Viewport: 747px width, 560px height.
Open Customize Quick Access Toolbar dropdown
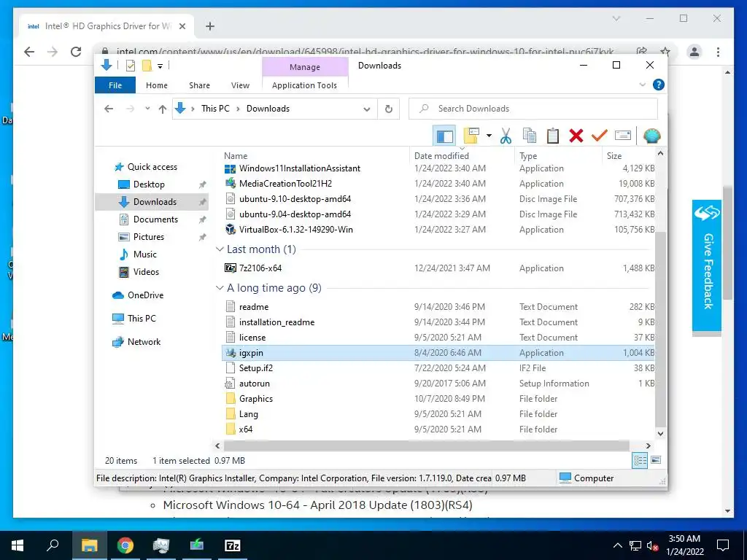click(160, 66)
